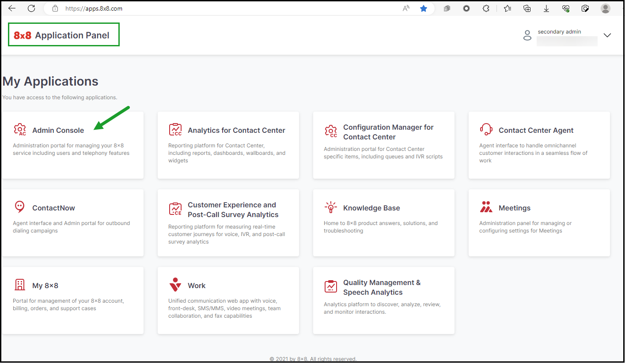Screen dimensions: 625x364
Task: Click the 2021 by 8×8 copyright footer
Action: click(x=313, y=359)
